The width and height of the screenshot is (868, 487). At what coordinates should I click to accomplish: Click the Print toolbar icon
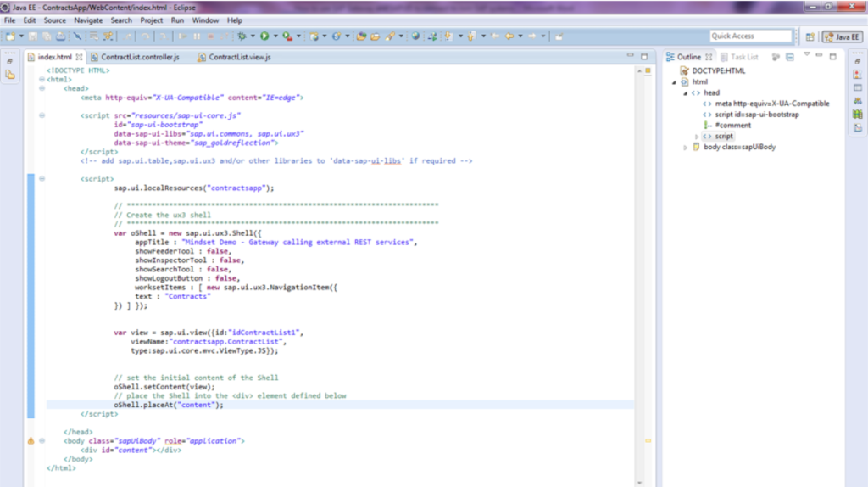point(61,36)
